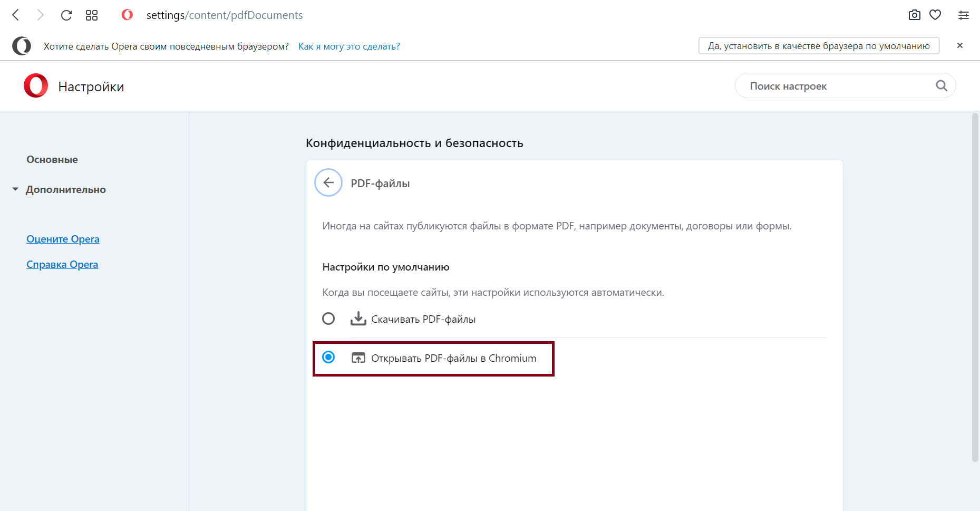Click the search magnifier icon in settings
This screenshot has width=980, height=511.
click(x=942, y=86)
